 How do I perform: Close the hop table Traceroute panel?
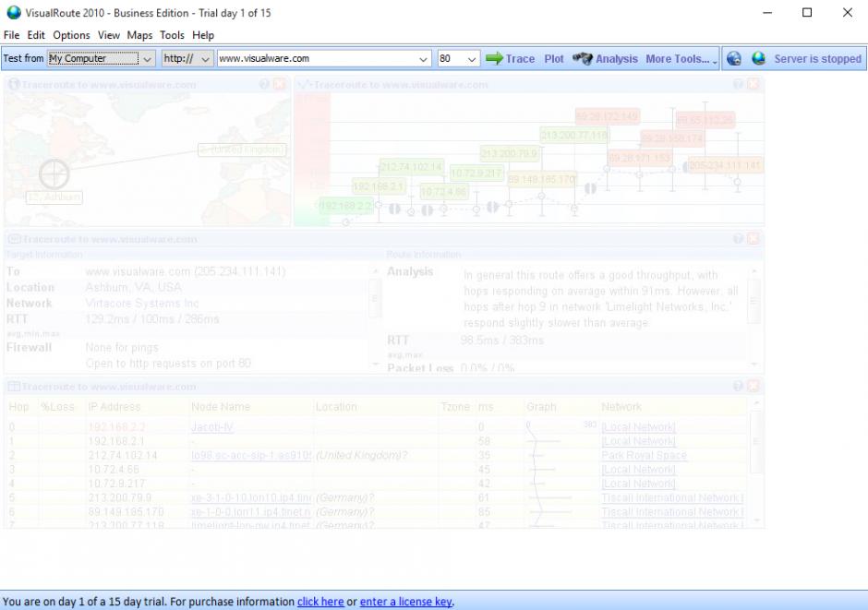coord(753,386)
